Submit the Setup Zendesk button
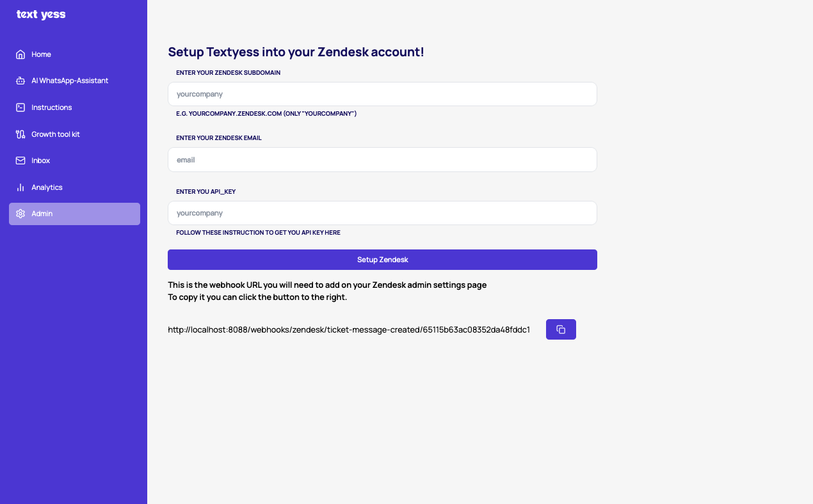Viewport: 813px width, 504px height. pyautogui.click(x=382, y=260)
